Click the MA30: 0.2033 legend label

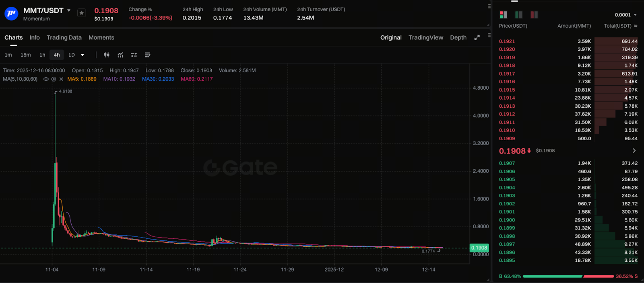coord(158,79)
